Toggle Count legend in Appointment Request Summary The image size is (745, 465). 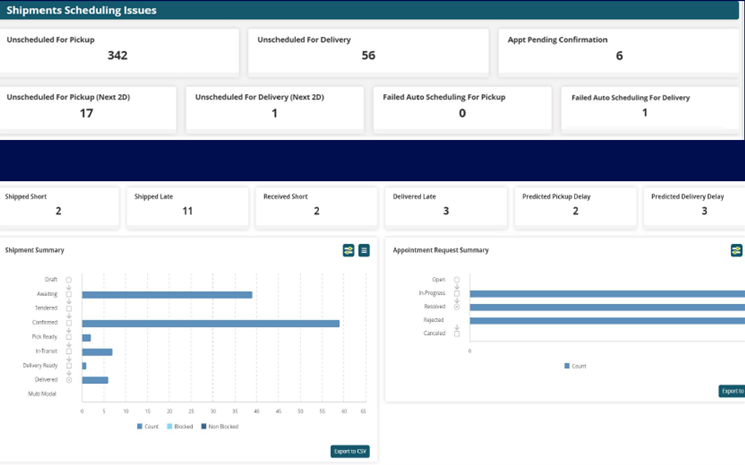pyautogui.click(x=575, y=366)
